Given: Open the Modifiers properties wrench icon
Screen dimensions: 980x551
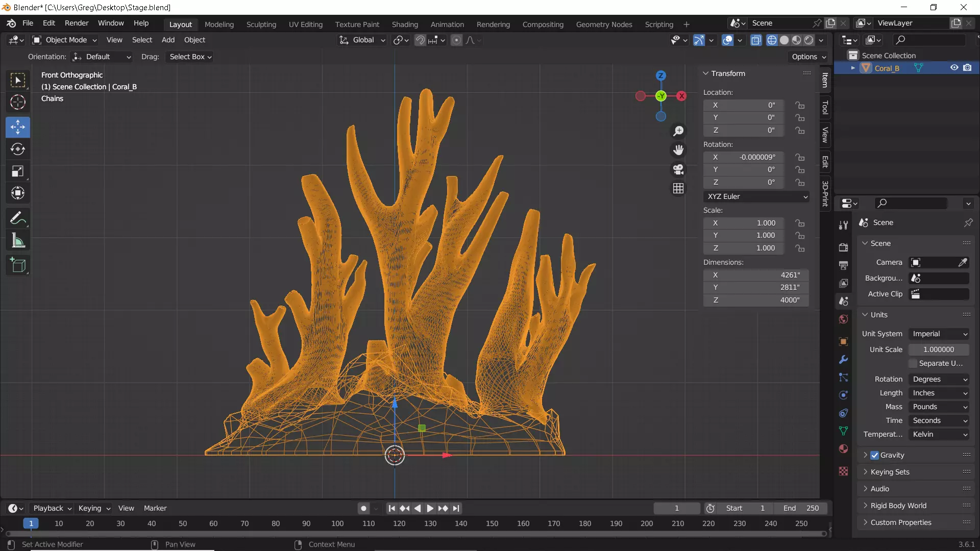Looking at the screenshot, I should (x=843, y=359).
